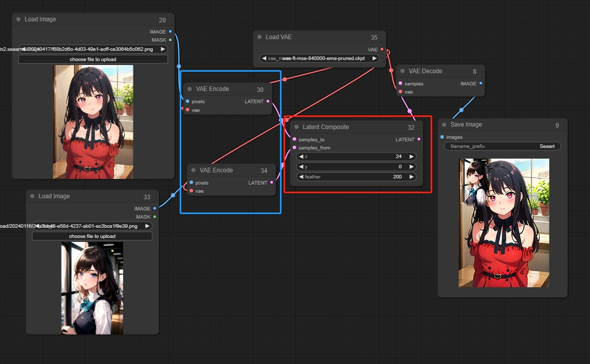Image resolution: width=590 pixels, height=364 pixels.
Task: Click the output preview image in Save Image
Action: (x=503, y=223)
